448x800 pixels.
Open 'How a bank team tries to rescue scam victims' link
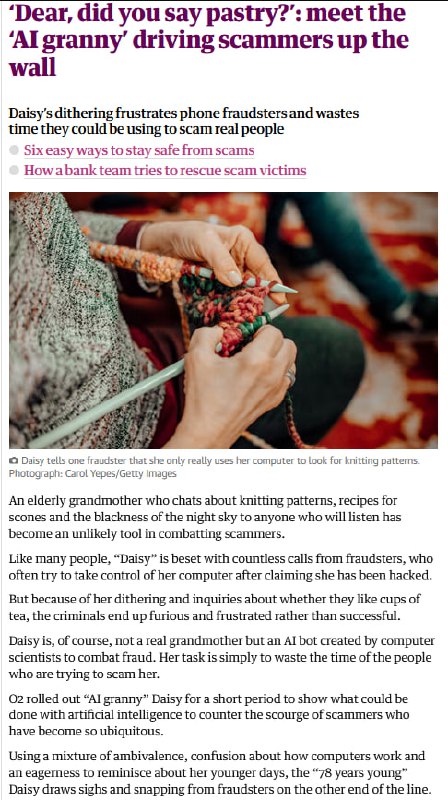[x=165, y=170]
